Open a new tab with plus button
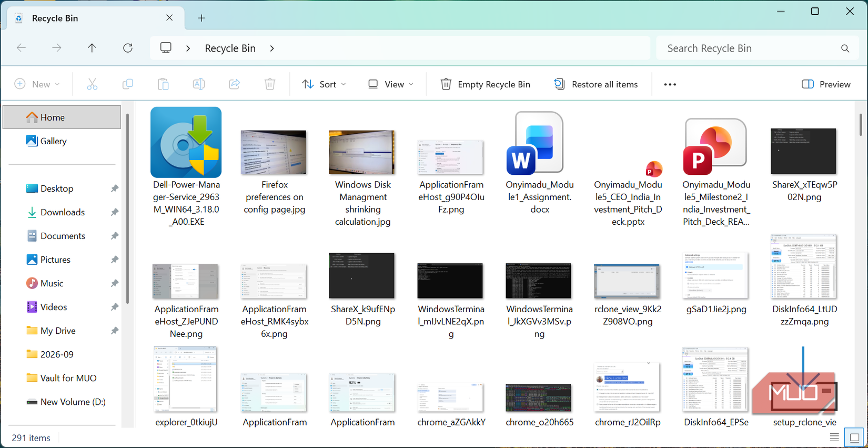 coord(201,18)
